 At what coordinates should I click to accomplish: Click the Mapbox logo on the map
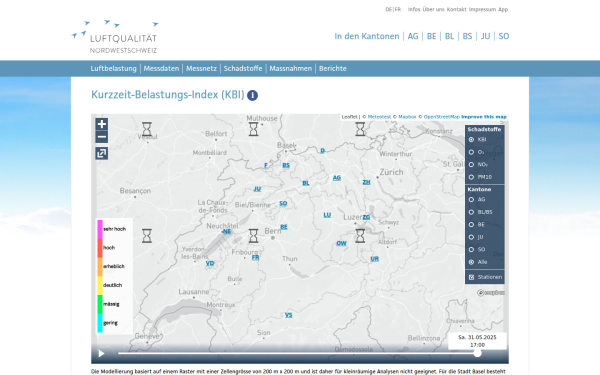(x=491, y=293)
